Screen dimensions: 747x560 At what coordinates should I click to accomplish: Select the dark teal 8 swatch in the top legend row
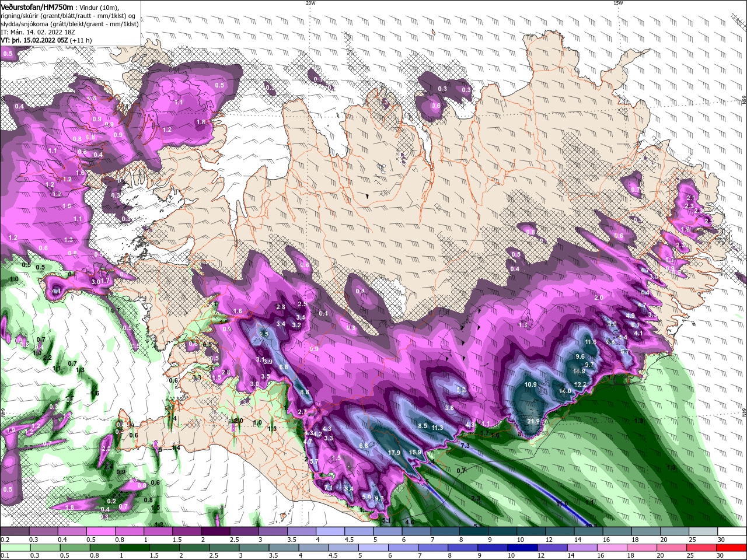click(473, 531)
